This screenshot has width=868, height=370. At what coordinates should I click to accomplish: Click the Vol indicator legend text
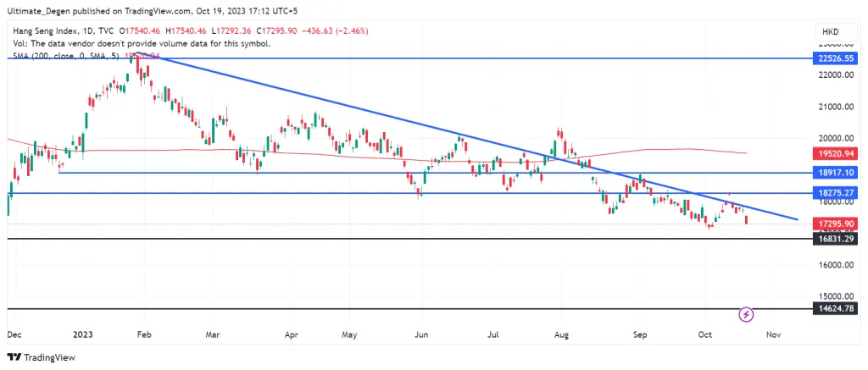[x=142, y=44]
